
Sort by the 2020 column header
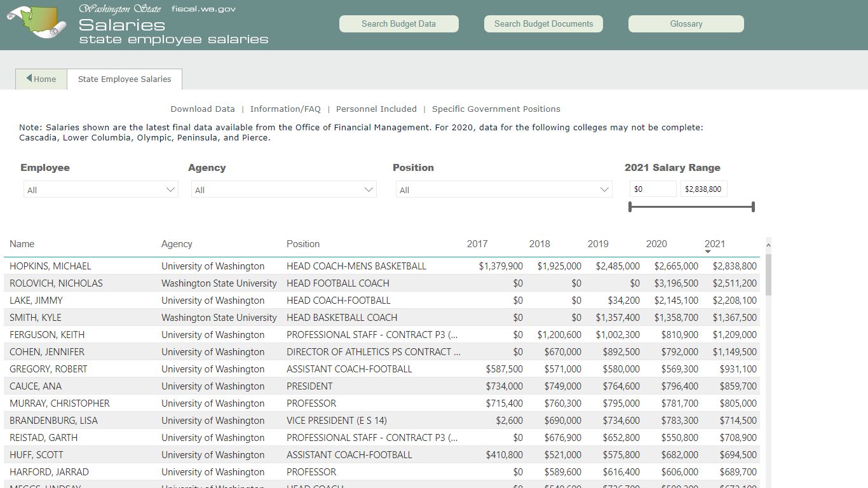tap(656, 244)
